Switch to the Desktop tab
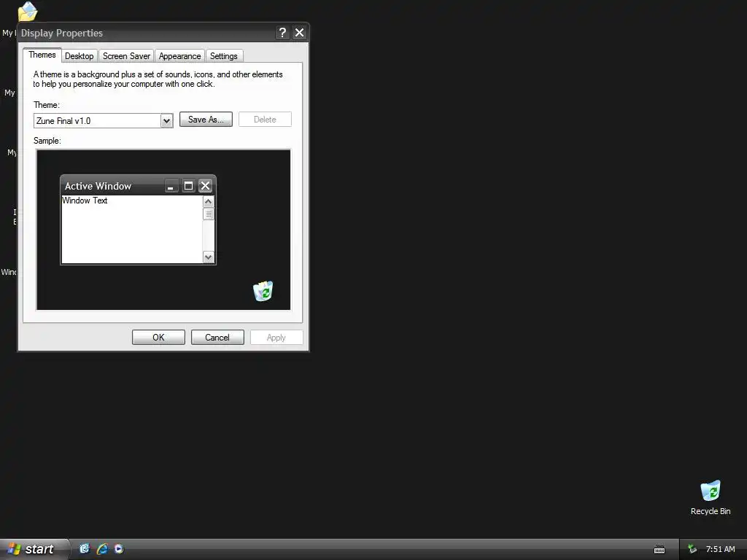747x560 pixels. (x=79, y=56)
